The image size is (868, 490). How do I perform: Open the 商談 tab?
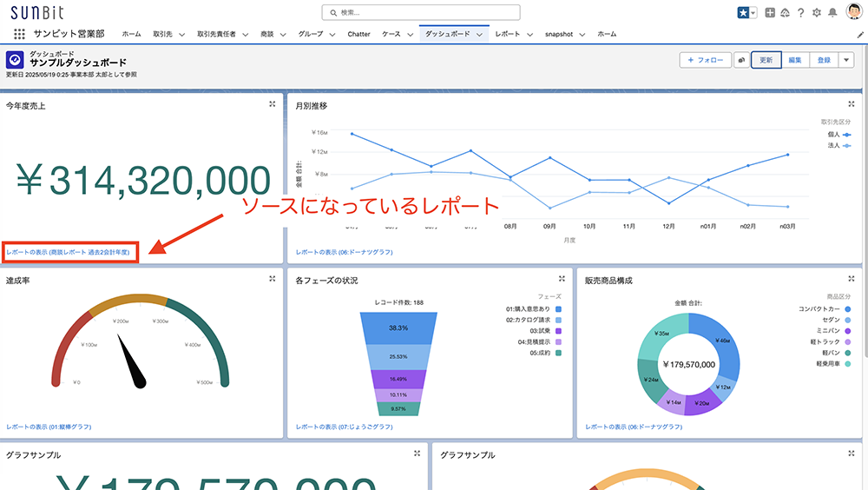tap(267, 34)
